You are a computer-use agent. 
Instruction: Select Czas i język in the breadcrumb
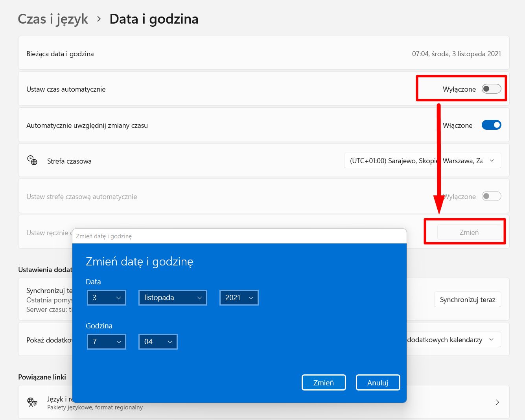point(52,18)
